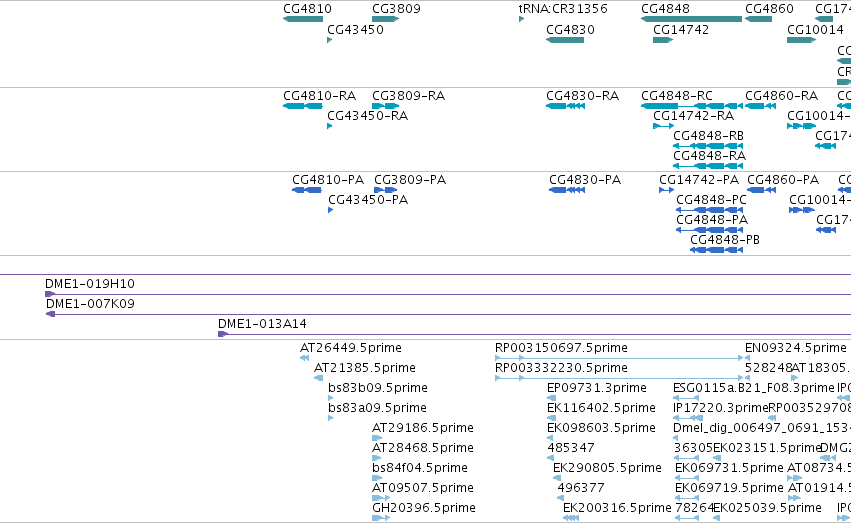Image resolution: width=851 pixels, height=523 pixels.
Task: Select EST GH20396.5prime
Action: (x=424, y=508)
